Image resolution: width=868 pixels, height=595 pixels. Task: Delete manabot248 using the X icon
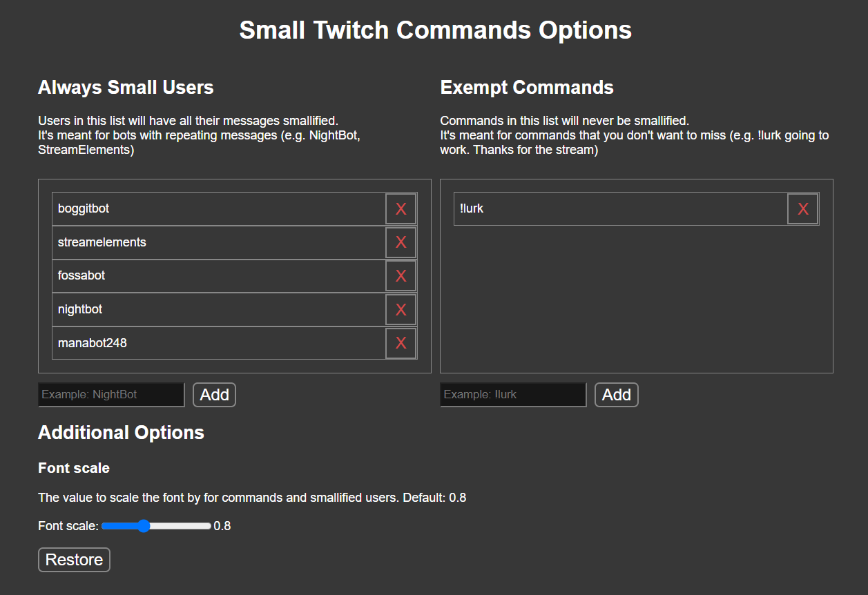click(x=401, y=343)
